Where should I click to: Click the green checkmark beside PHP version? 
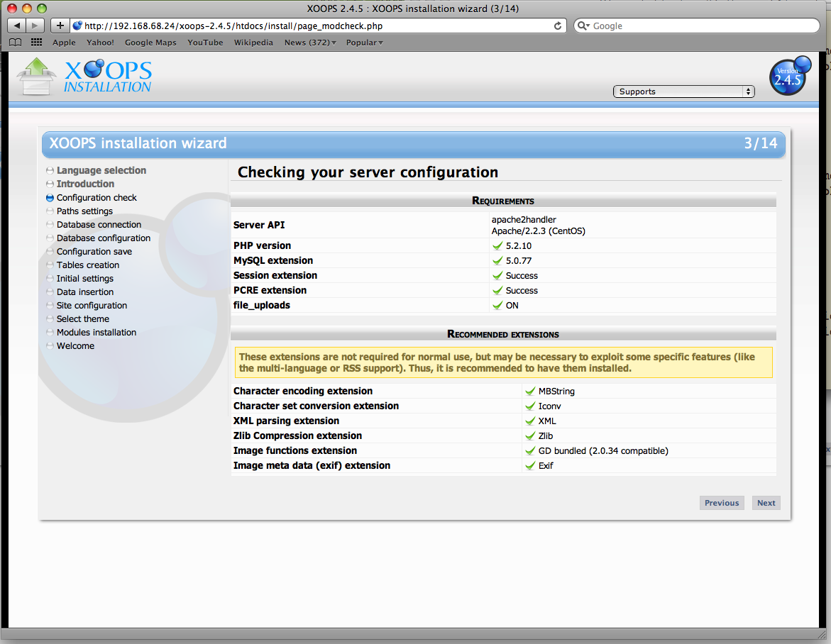tap(497, 245)
